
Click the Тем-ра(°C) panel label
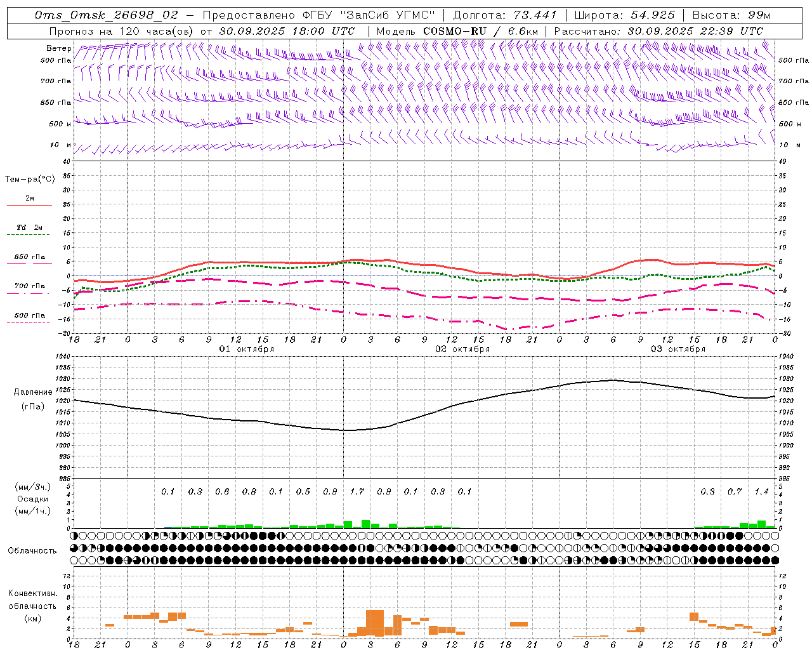coord(30,180)
